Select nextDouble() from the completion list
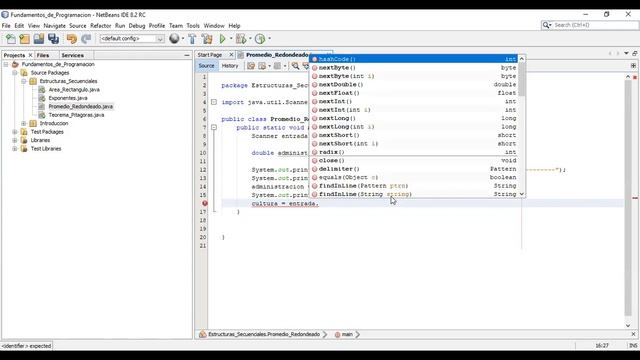The image size is (640, 360). coord(414,84)
